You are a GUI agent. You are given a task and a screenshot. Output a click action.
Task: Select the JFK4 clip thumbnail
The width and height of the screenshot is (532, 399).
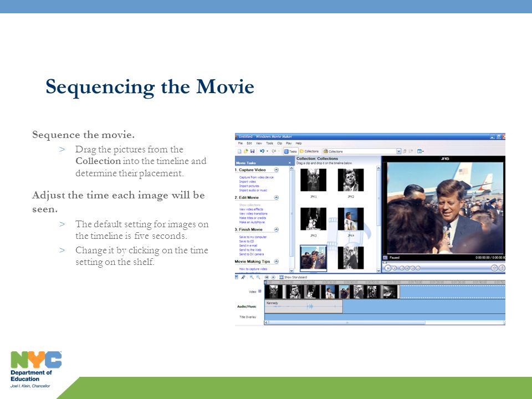coord(350,219)
